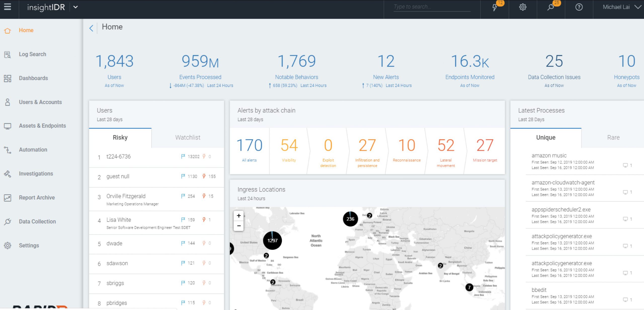This screenshot has width=644, height=310.
Task: Click the map zoom in plus button
Action: pyautogui.click(x=239, y=216)
